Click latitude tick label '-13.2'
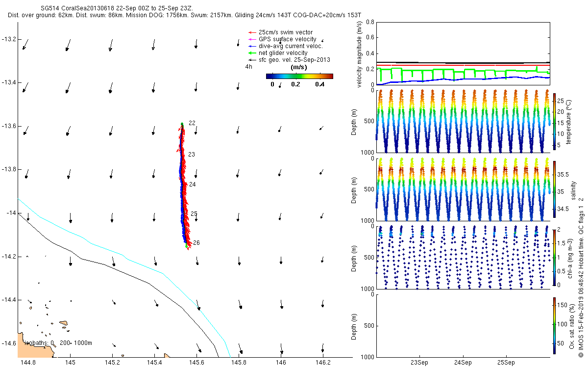Image resolution: width=588 pixels, height=368 pixels. 8,39
